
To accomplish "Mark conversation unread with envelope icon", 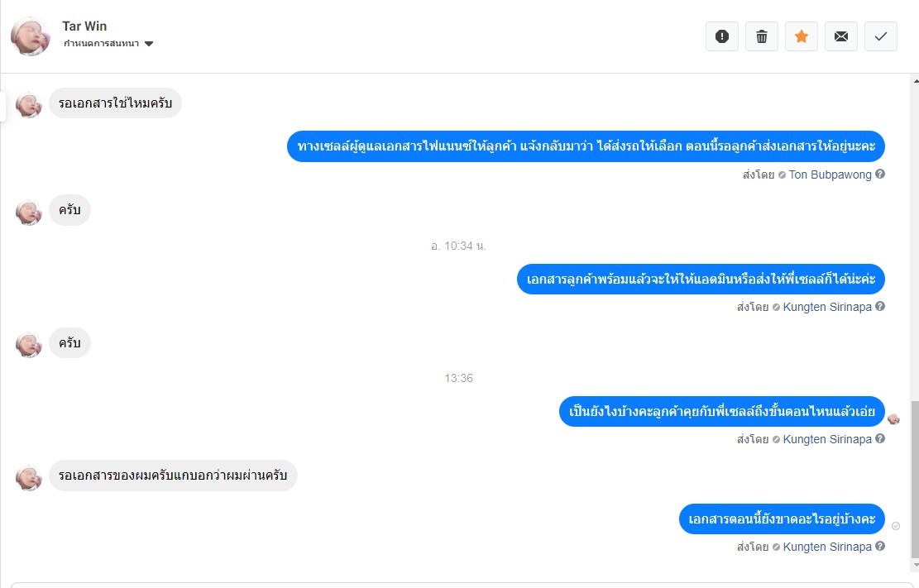I will (x=841, y=36).
